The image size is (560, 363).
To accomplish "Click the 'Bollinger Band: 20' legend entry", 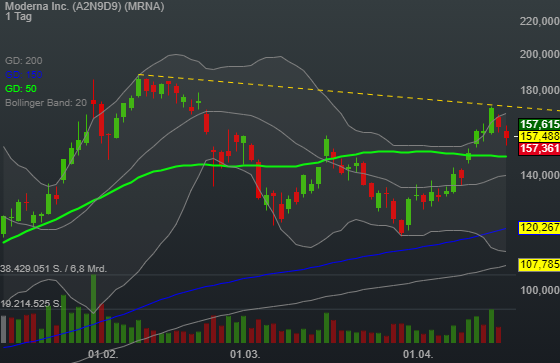I will tap(46, 103).
